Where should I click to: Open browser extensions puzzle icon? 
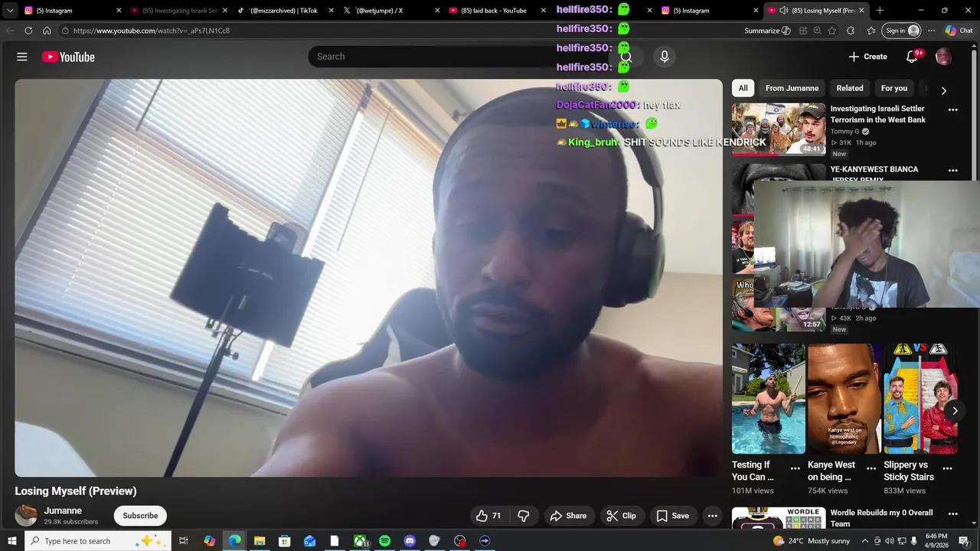[x=851, y=31]
